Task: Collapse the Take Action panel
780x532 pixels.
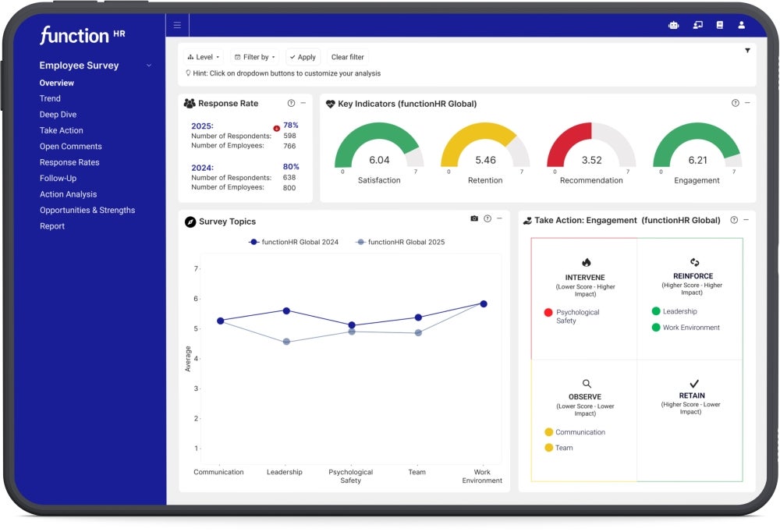Action: tap(746, 219)
